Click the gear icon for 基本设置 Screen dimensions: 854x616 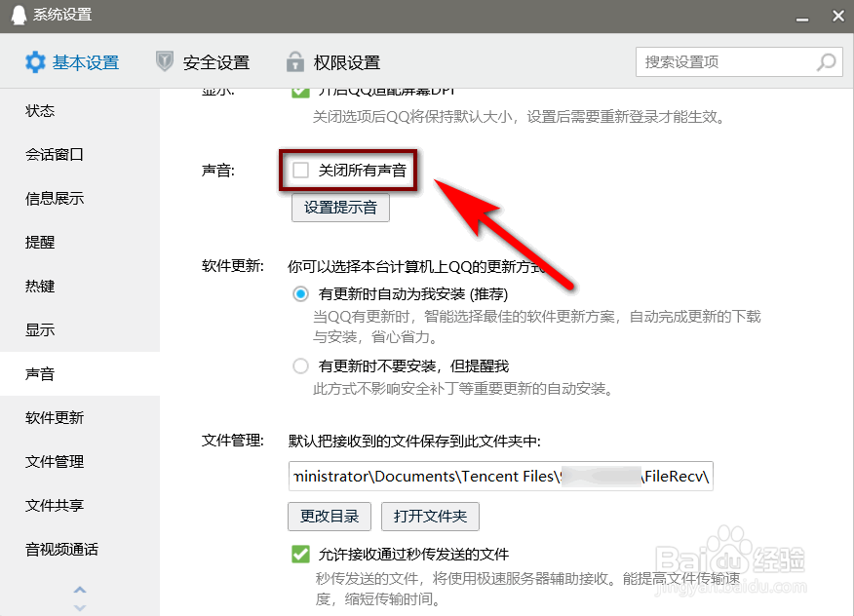[x=35, y=62]
